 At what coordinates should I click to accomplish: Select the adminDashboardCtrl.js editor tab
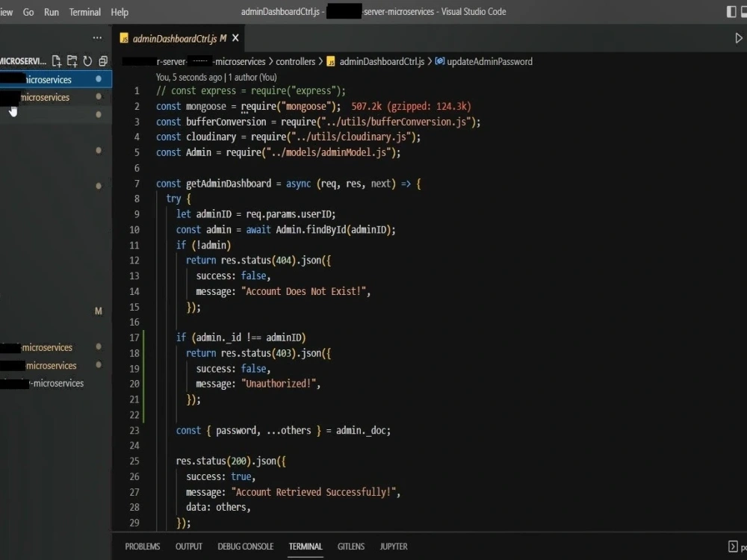pos(179,38)
